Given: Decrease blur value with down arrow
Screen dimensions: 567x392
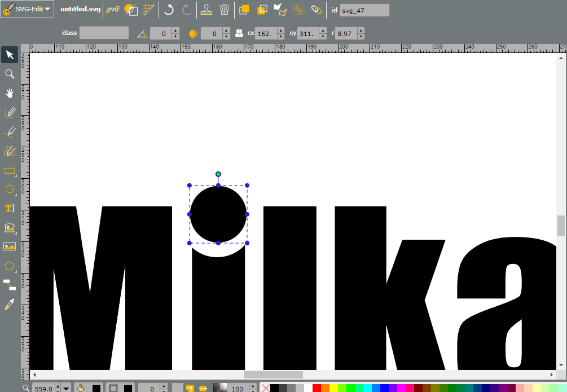Looking at the screenshot, I should [226, 37].
